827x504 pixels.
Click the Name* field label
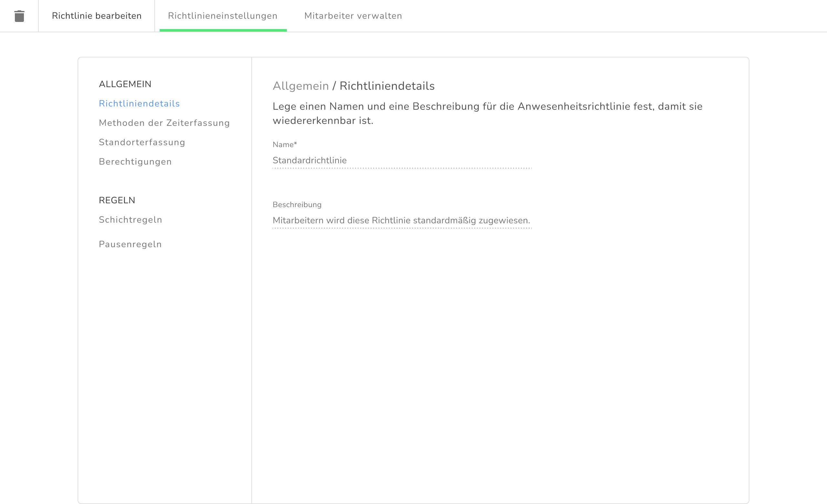284,145
